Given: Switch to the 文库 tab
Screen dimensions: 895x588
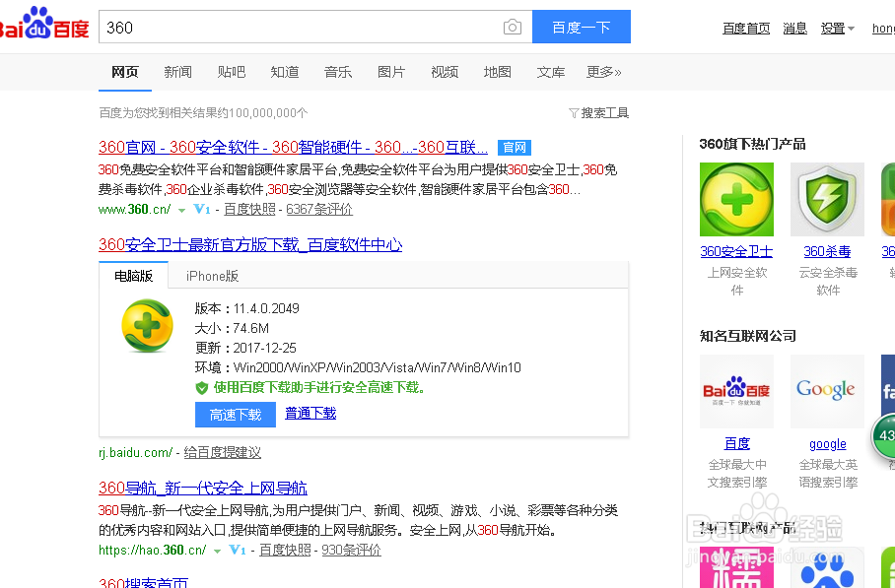Looking at the screenshot, I should tap(551, 72).
